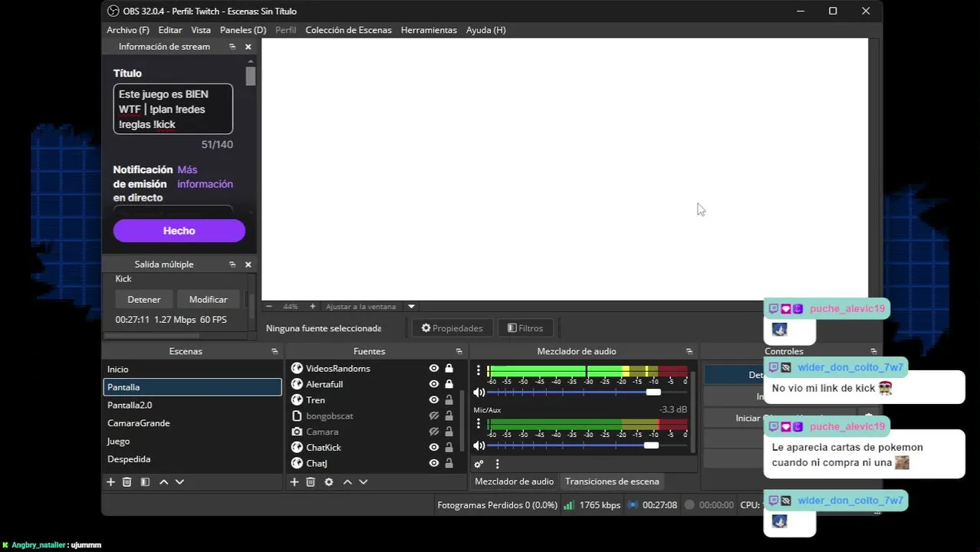Mute the first audio track speaker icon
Screen dimensions: 980x552
[479, 393]
